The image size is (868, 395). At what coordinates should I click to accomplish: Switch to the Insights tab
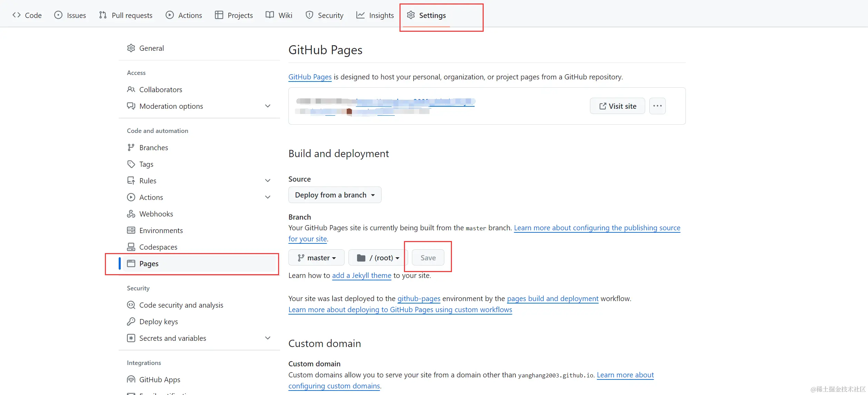pos(375,16)
